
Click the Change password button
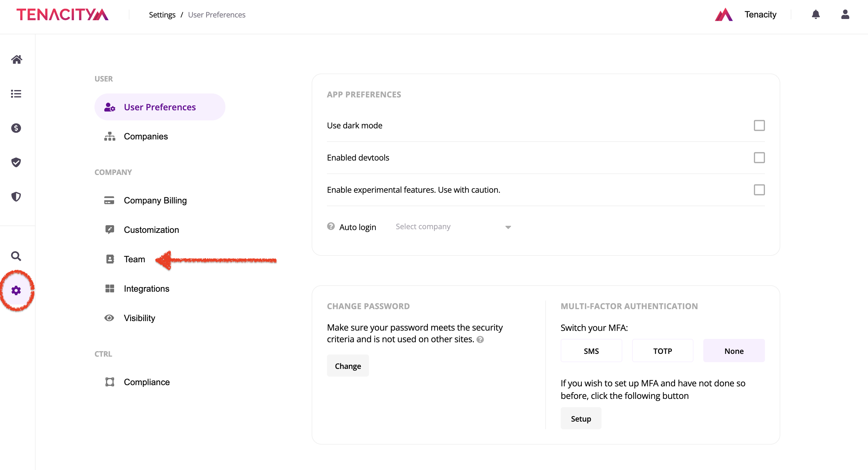348,366
